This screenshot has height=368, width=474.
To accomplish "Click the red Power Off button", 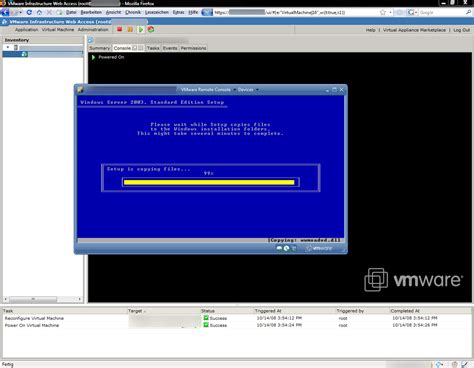I will [120, 29].
